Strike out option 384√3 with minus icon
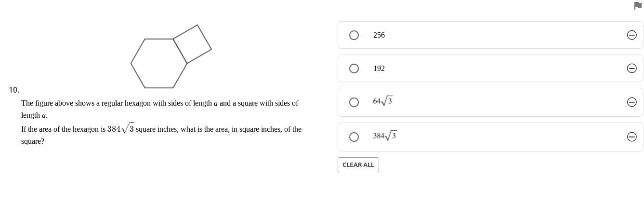This screenshot has height=220, width=644. click(631, 137)
